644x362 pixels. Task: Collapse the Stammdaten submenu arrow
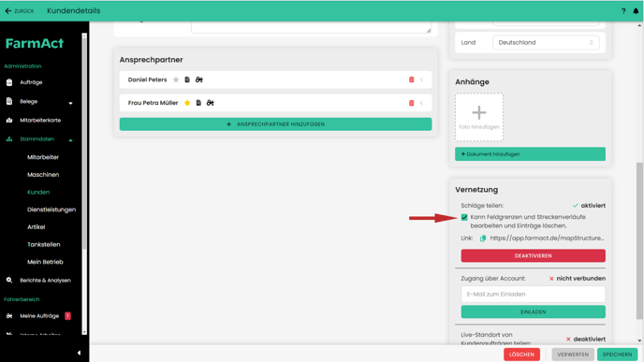pyautogui.click(x=70, y=140)
